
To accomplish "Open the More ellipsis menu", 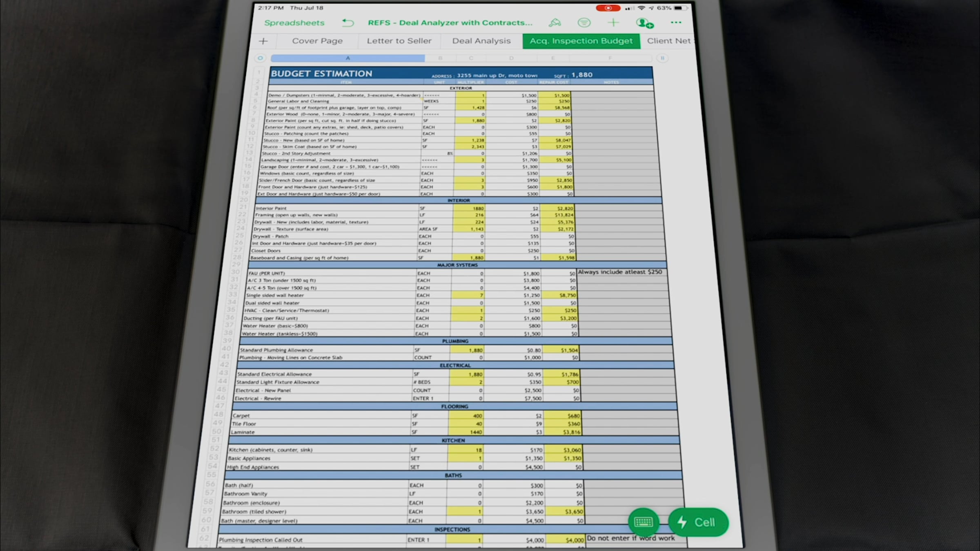I will click(676, 22).
